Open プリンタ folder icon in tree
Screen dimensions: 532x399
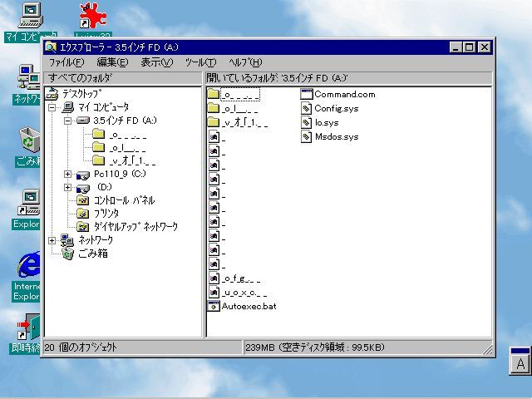pos(83,214)
